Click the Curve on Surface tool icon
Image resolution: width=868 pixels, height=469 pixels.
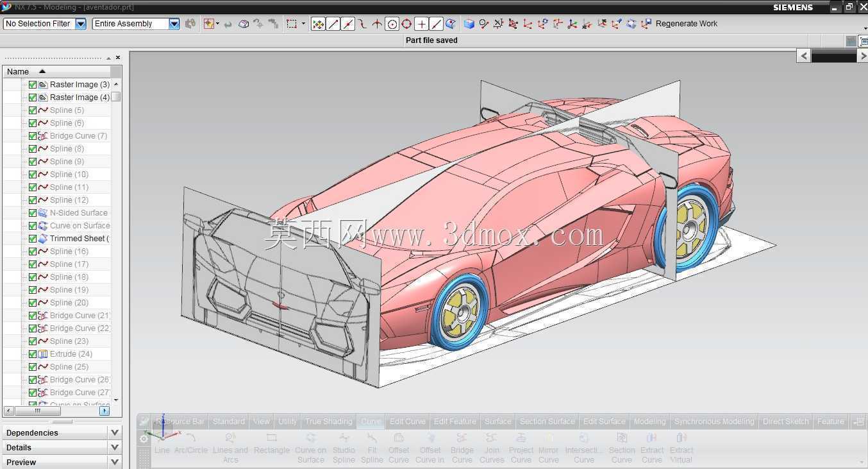click(x=310, y=438)
